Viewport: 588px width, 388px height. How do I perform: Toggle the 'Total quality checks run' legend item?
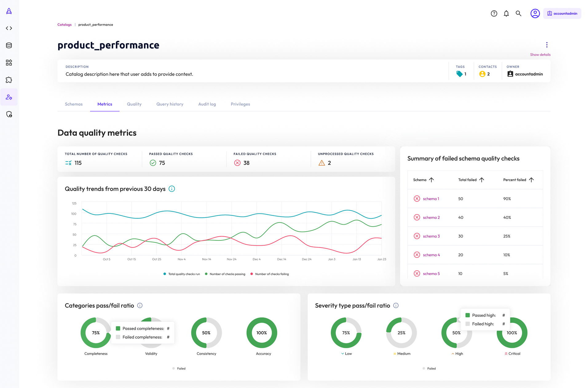pyautogui.click(x=181, y=274)
